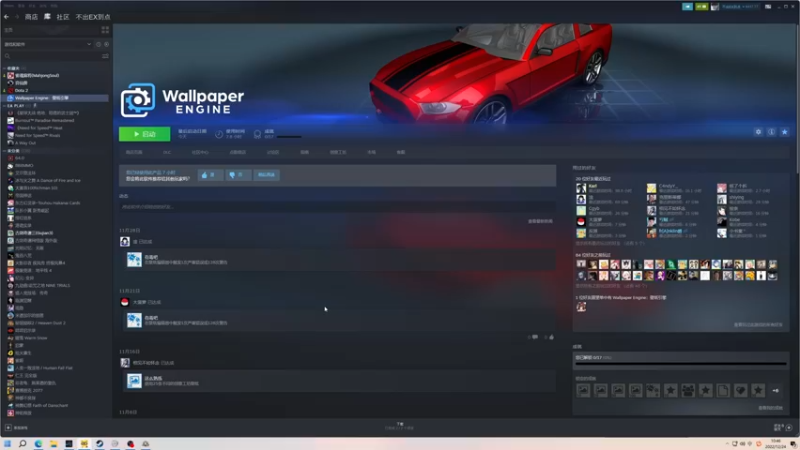Toggle the ready-to-play filter icon

[106, 44]
